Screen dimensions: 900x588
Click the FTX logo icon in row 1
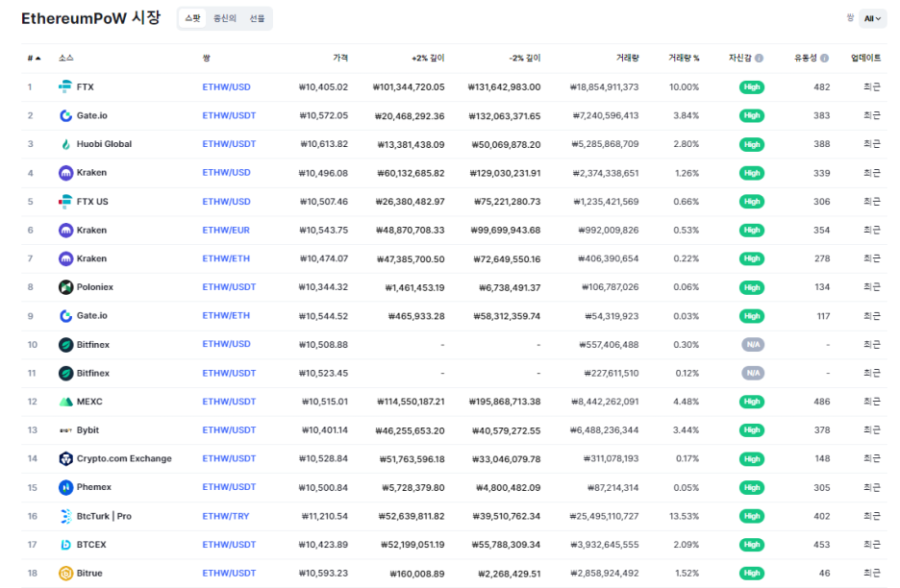tap(65, 86)
